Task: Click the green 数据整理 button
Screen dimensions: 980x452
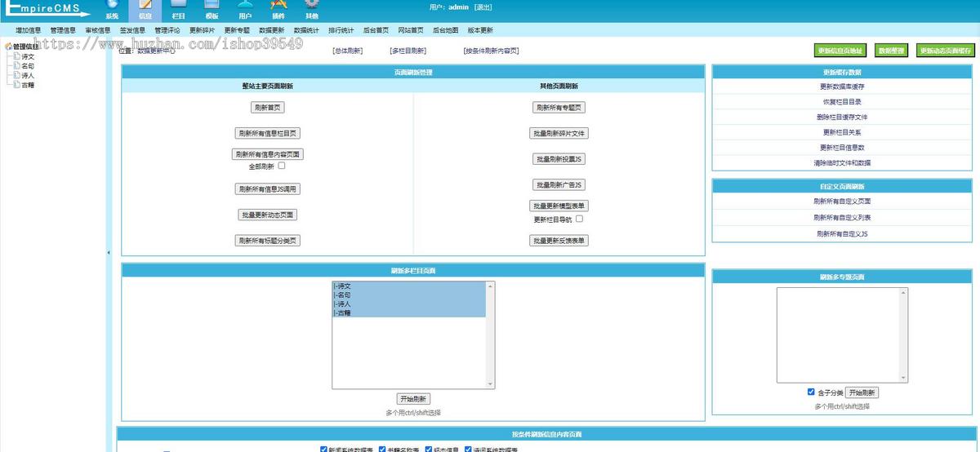Action: pyautogui.click(x=891, y=51)
